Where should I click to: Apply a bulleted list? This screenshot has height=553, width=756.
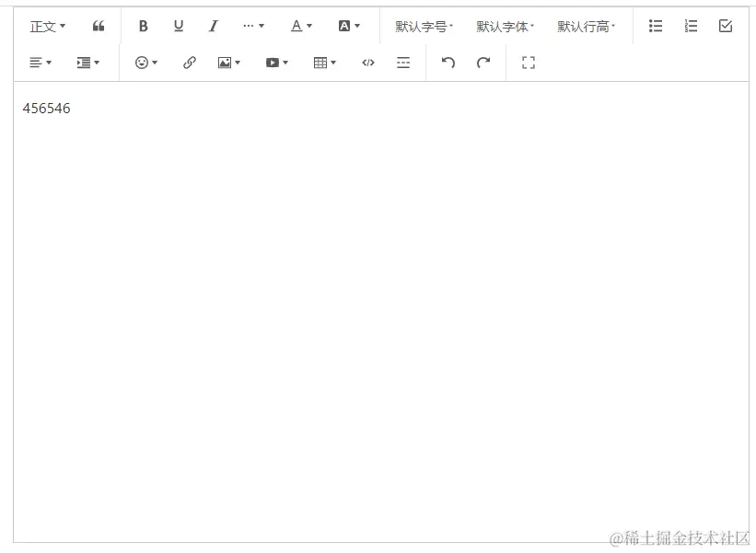click(655, 26)
